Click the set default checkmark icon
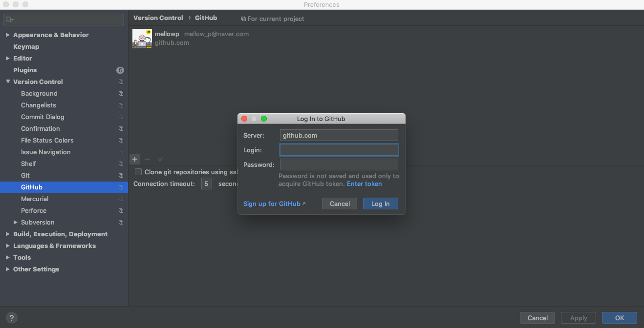Screen dimensions: 644x328 click(x=160, y=159)
